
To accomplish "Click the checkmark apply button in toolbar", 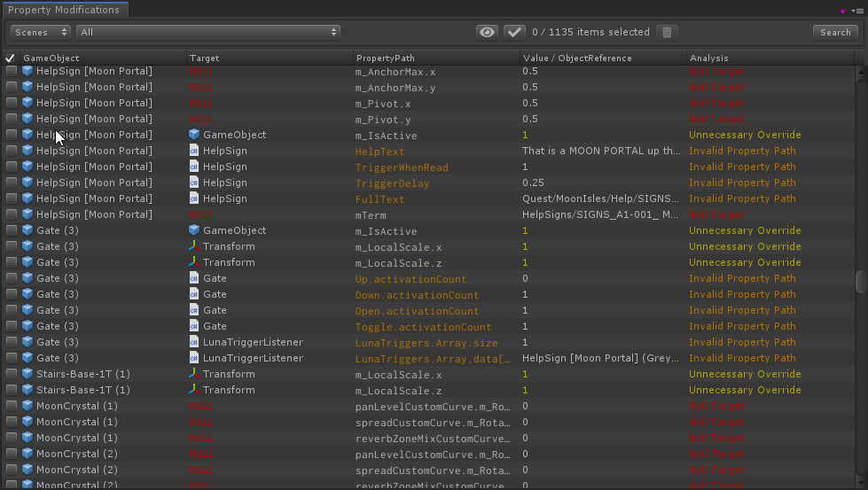I will click(x=514, y=32).
